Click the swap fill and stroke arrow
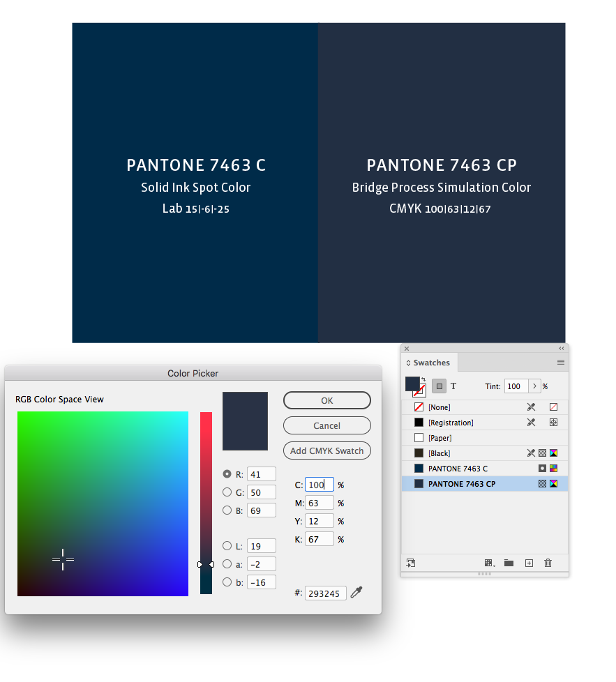 tap(423, 379)
